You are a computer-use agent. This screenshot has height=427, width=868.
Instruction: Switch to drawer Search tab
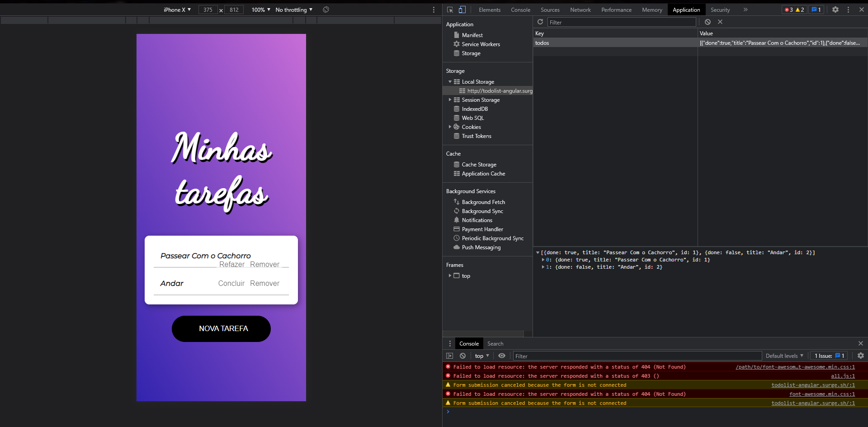point(495,344)
